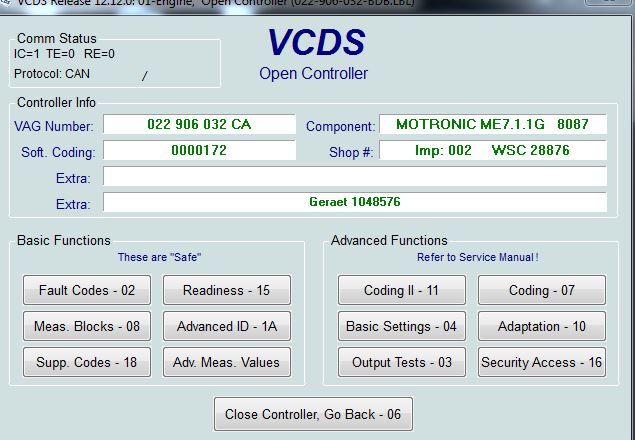Click the Shop # field WSC 28876
The height and width of the screenshot is (440, 635).
click(x=493, y=150)
